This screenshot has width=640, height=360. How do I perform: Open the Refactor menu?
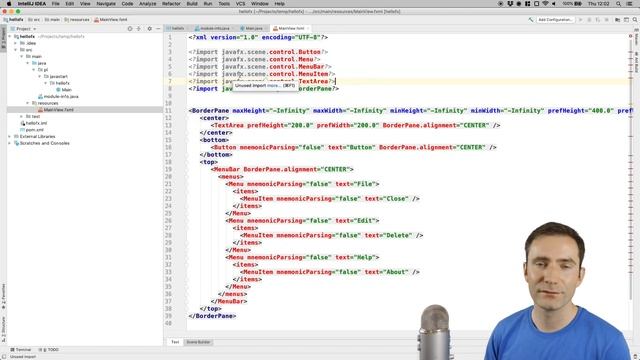coord(171,4)
